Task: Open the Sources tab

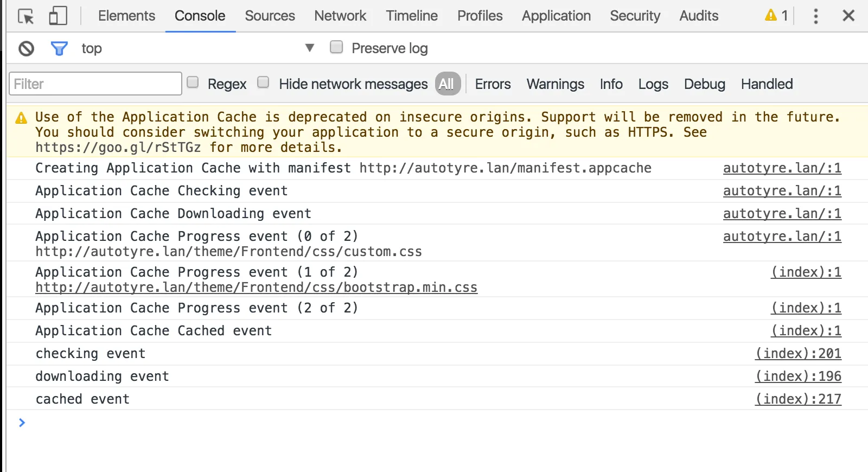Action: coord(270,16)
